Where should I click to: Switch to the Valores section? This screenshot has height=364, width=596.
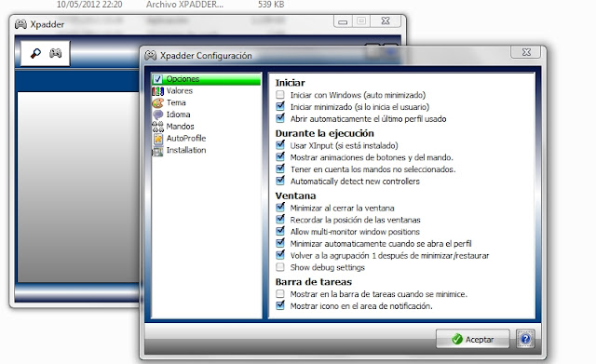click(180, 91)
